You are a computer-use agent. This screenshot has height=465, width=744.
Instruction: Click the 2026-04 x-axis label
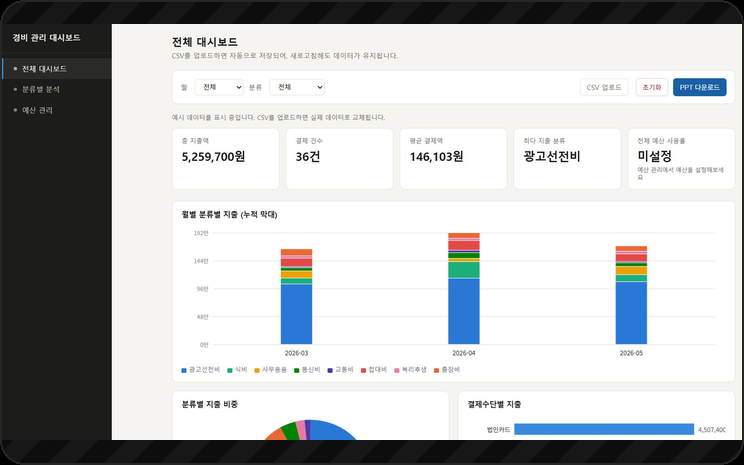(x=464, y=353)
